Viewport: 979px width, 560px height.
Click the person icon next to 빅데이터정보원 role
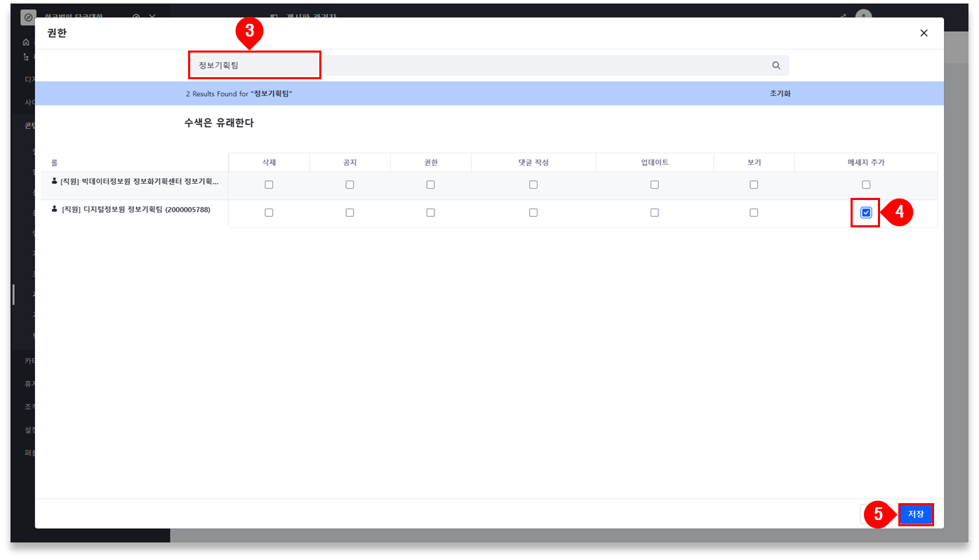pyautogui.click(x=55, y=181)
